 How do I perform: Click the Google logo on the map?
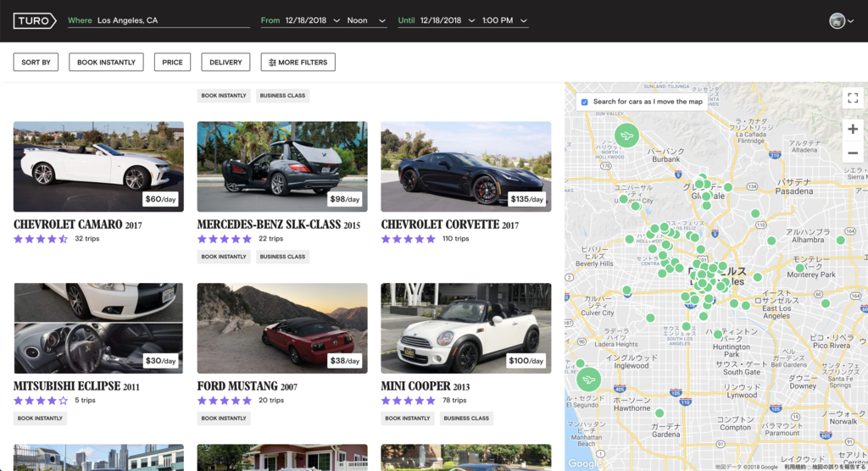(583, 463)
